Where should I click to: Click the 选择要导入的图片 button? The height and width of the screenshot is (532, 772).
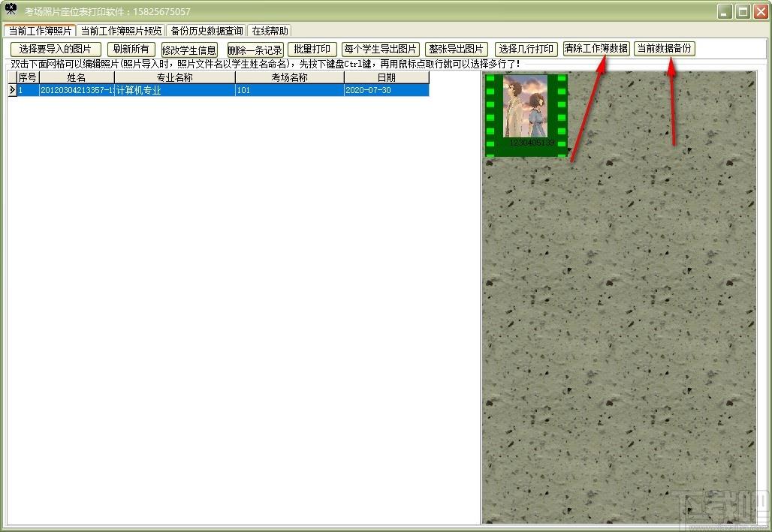click(56, 50)
